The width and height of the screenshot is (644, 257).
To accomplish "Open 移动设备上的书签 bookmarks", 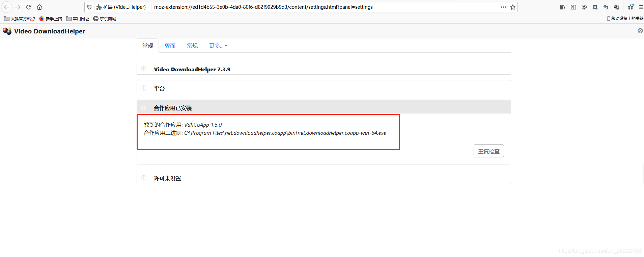I will [x=625, y=19].
